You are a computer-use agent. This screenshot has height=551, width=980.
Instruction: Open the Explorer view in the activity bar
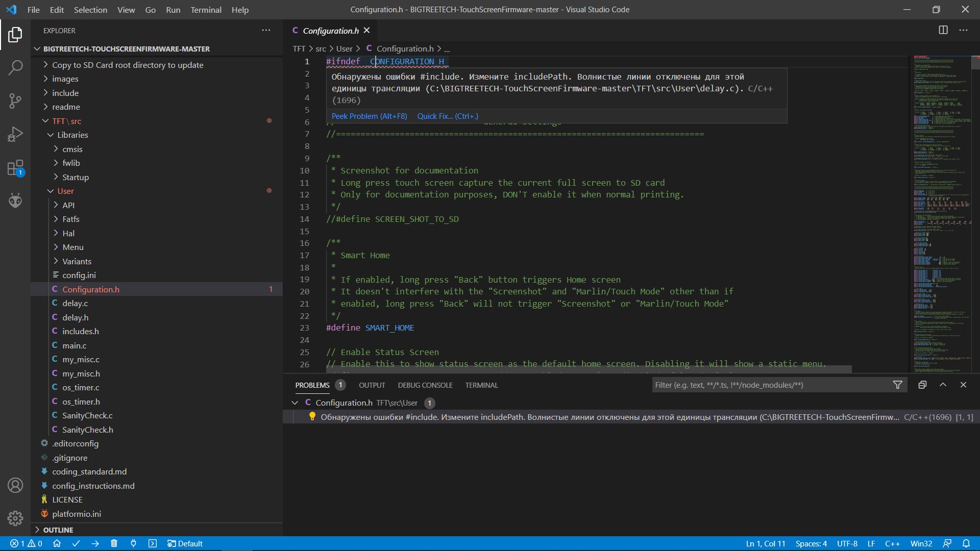pos(15,35)
